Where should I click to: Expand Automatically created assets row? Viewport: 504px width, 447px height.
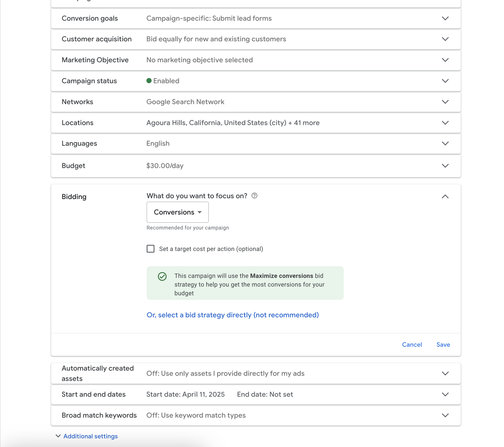pos(445,373)
